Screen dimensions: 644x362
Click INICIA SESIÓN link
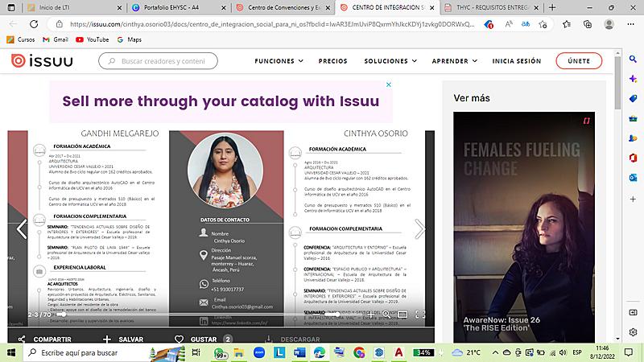[517, 61]
